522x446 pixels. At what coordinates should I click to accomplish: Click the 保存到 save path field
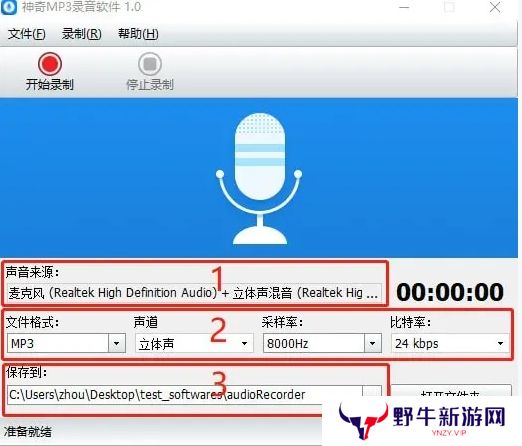click(185, 395)
